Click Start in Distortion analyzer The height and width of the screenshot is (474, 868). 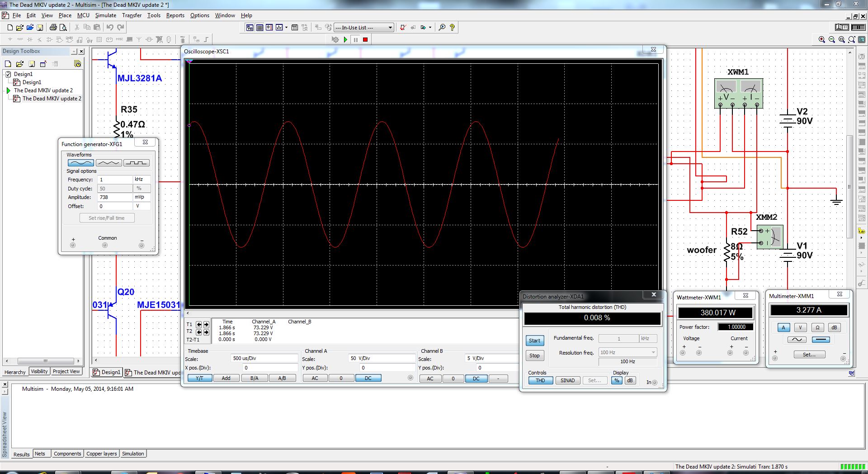[x=534, y=341]
